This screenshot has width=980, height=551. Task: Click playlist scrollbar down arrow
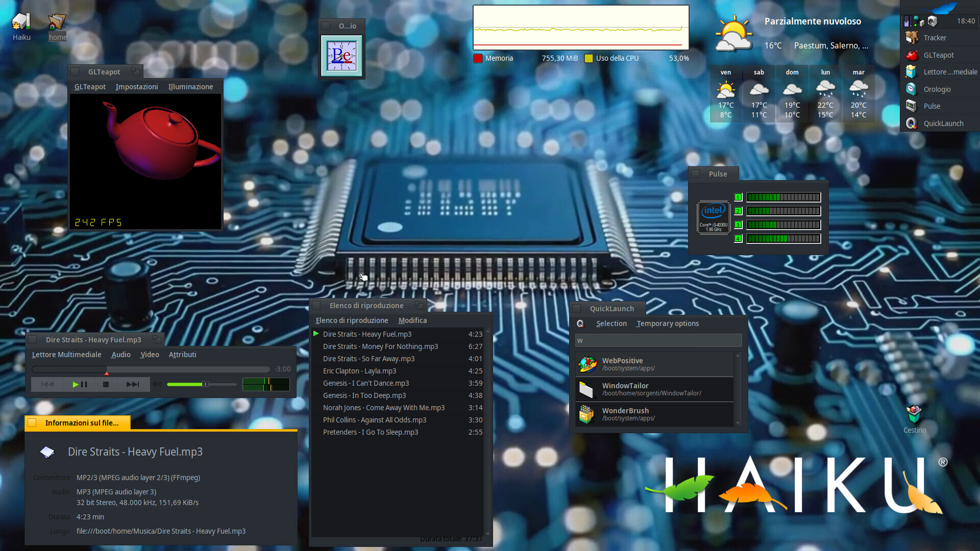[487, 534]
